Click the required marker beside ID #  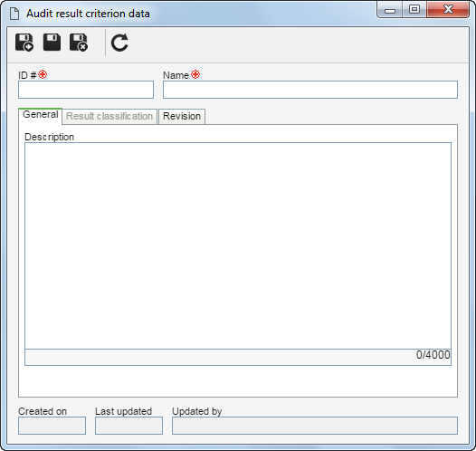pos(43,74)
